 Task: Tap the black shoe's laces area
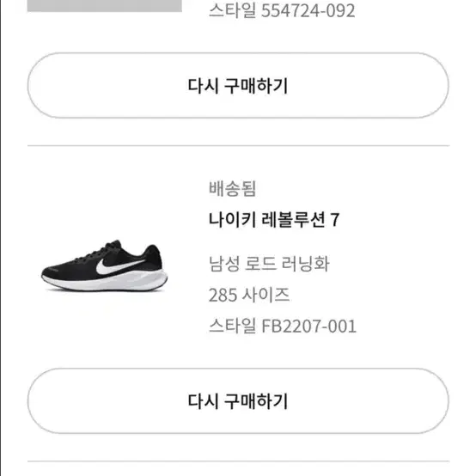(x=101, y=250)
